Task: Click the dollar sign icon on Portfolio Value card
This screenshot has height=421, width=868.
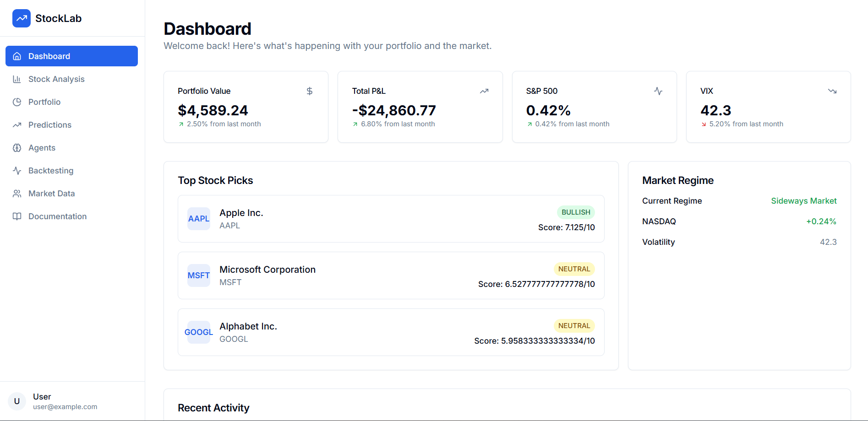Action: pyautogui.click(x=310, y=91)
